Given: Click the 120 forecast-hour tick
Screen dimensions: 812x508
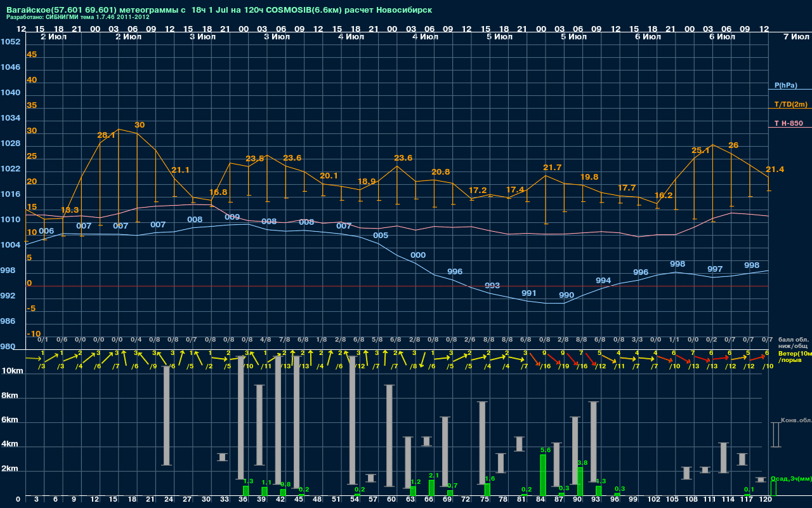Looking at the screenshot, I should point(765,500).
